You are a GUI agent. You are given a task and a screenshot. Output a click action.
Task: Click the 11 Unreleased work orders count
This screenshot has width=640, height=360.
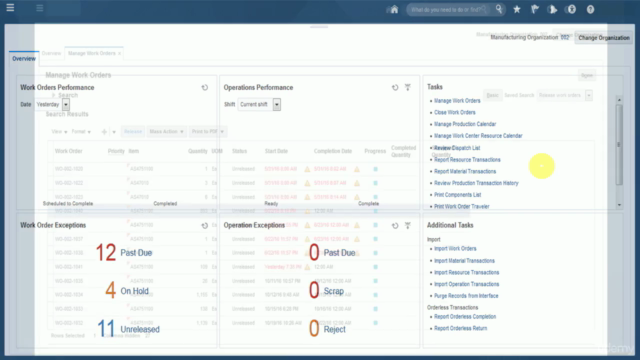(x=106, y=329)
